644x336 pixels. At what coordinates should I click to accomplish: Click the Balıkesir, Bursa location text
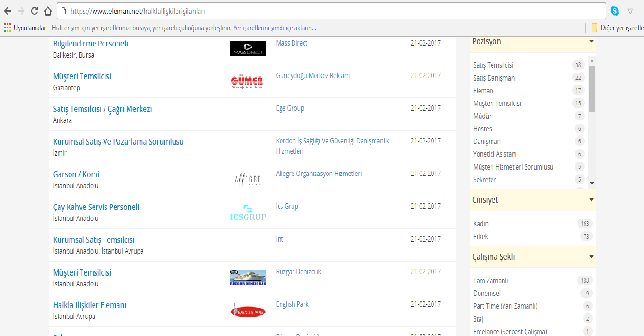(x=73, y=55)
